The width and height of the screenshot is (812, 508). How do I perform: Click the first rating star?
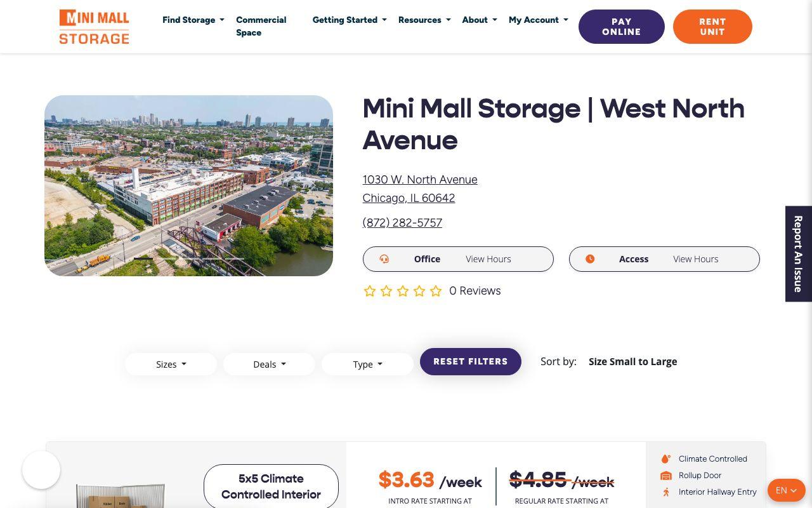point(370,291)
